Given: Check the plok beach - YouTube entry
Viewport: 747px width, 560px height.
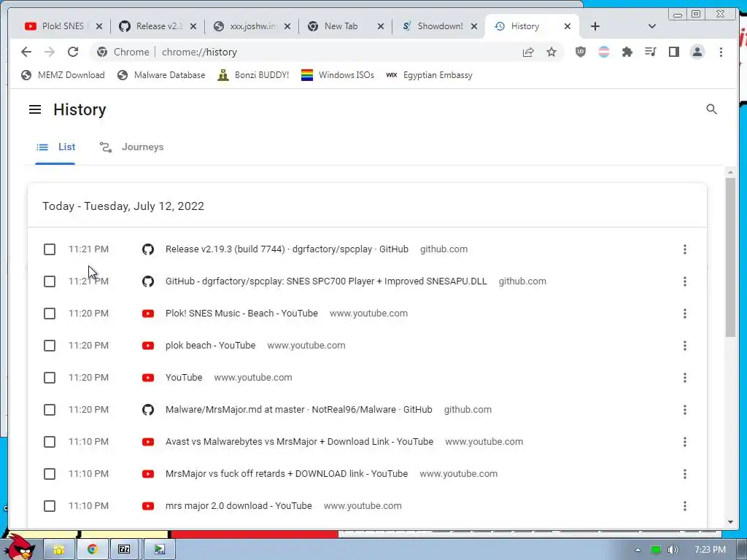Looking at the screenshot, I should click(50, 346).
